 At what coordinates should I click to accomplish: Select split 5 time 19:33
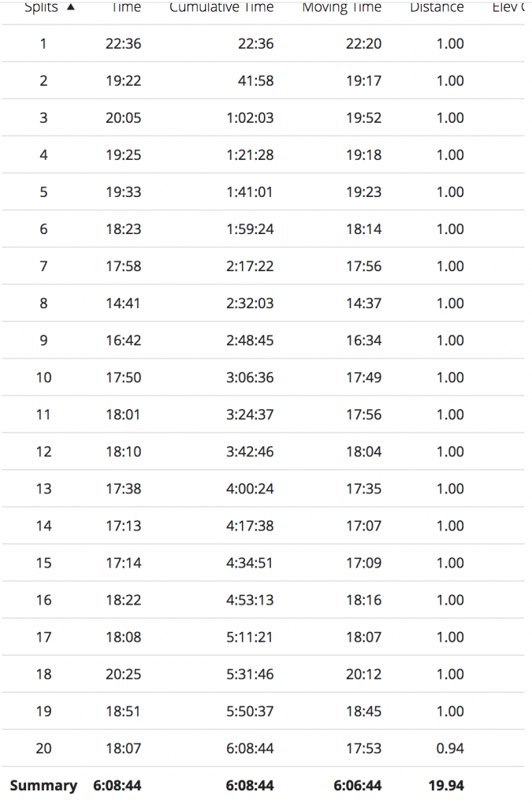pyautogui.click(x=124, y=192)
